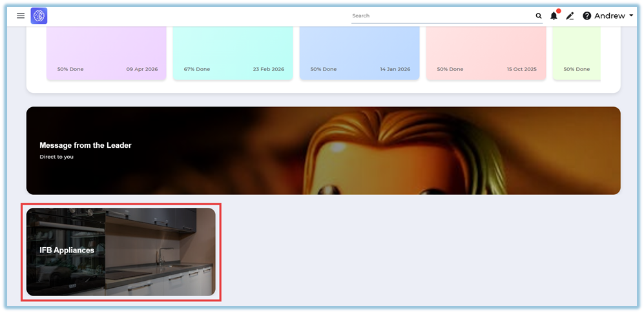The image size is (644, 313).
Task: Open the partially visible green card
Action: 576,53
